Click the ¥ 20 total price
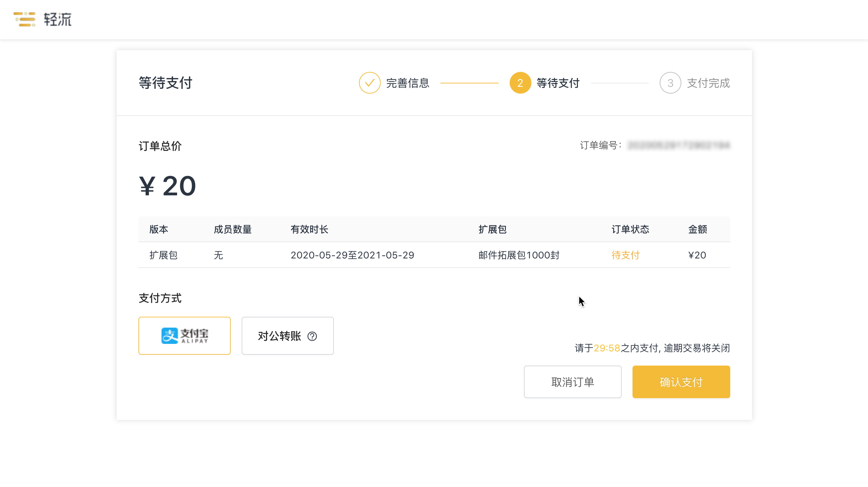The width and height of the screenshot is (868, 487). pyautogui.click(x=168, y=186)
